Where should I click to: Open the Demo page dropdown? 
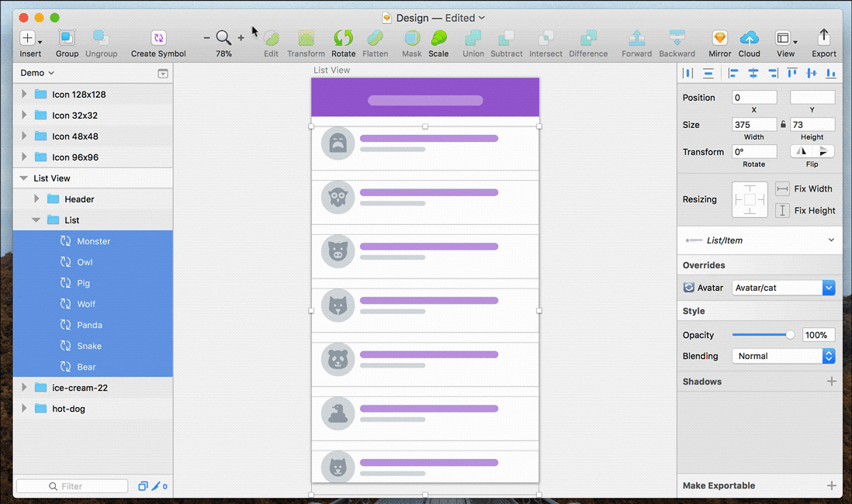(x=37, y=73)
